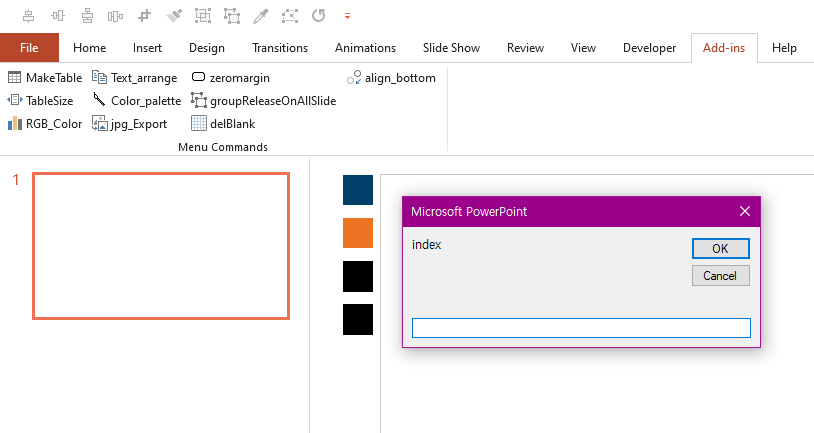Select the Add-ins tab
Viewport: 814px width, 433px height.
(724, 48)
